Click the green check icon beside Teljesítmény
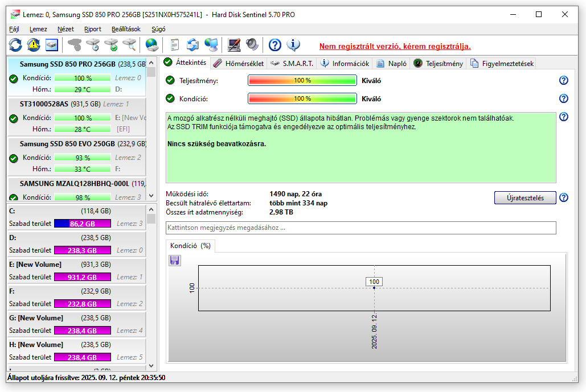 point(170,80)
